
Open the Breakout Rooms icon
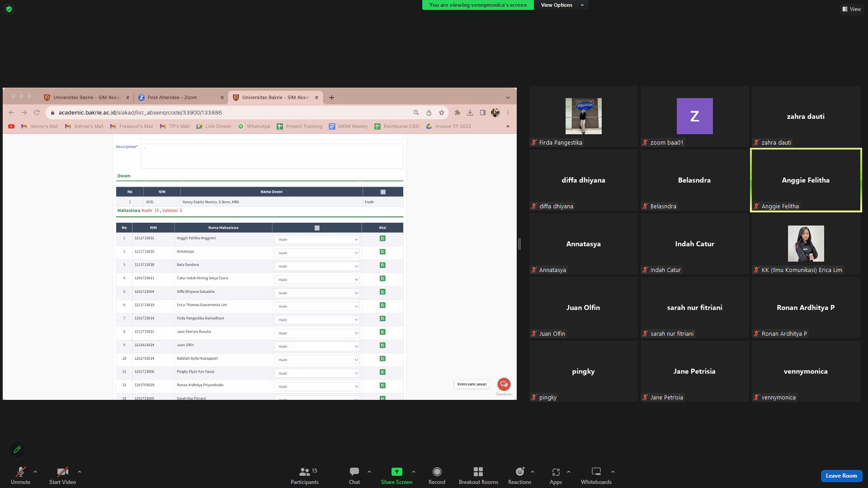pyautogui.click(x=478, y=472)
